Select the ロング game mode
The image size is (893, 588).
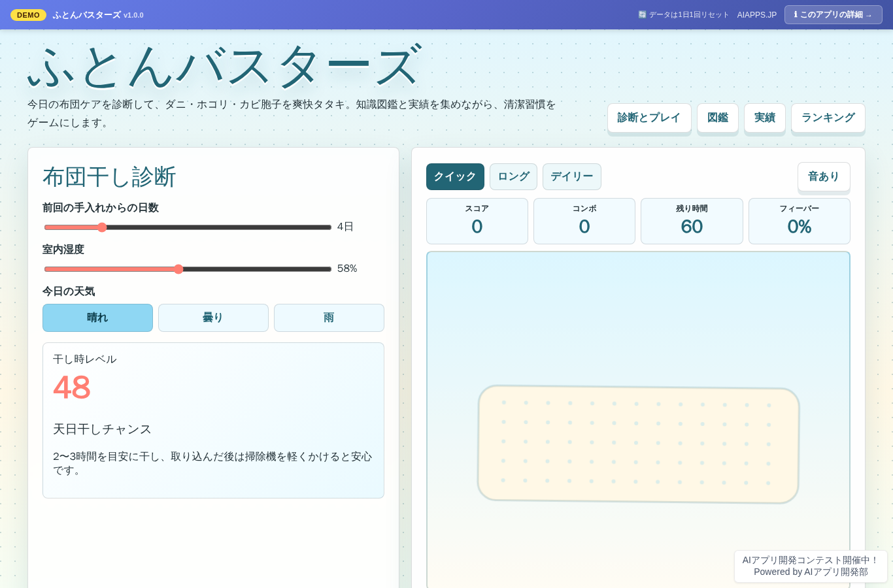point(513,176)
